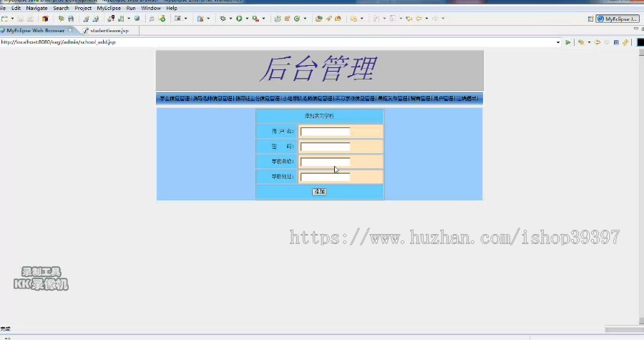This screenshot has width=644, height=340.
Task: Click the browser Refresh yellow arrows icon
Action: coord(625,42)
